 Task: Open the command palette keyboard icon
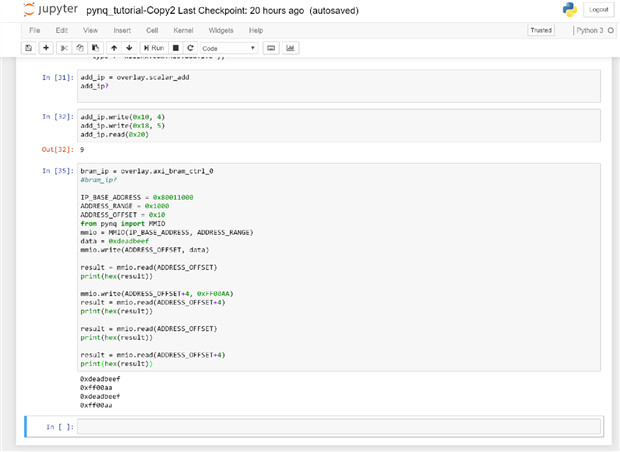(271, 48)
